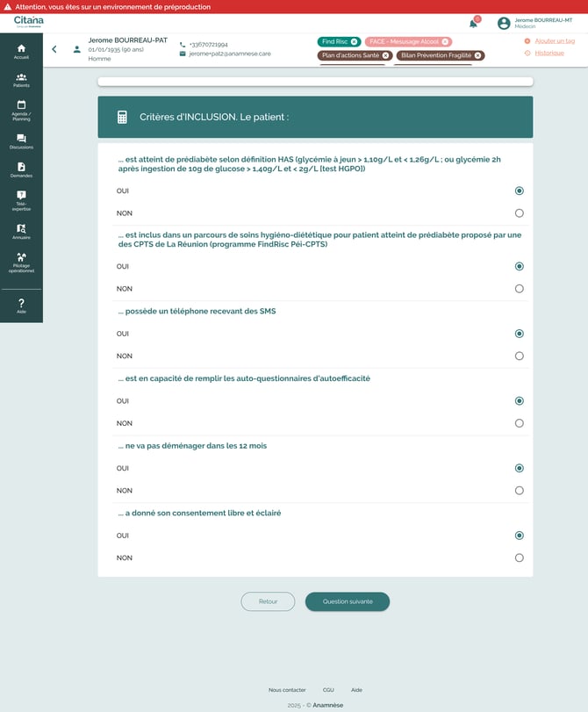
Task: Select NON for téléphone recevant des SMS
Action: pos(520,356)
